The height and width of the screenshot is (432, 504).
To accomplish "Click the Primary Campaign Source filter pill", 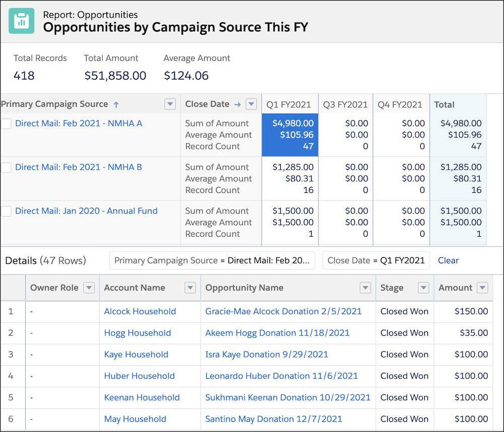I will pyautogui.click(x=212, y=260).
